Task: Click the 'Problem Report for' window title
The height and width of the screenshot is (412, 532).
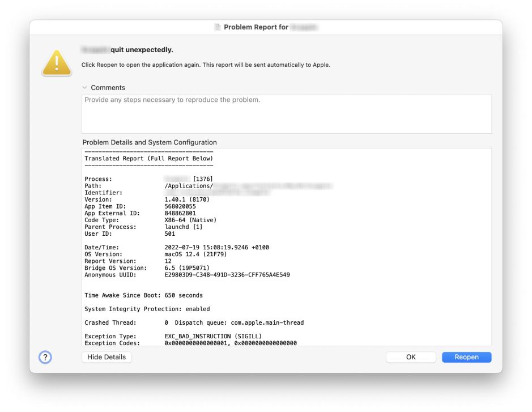Action: [256, 27]
